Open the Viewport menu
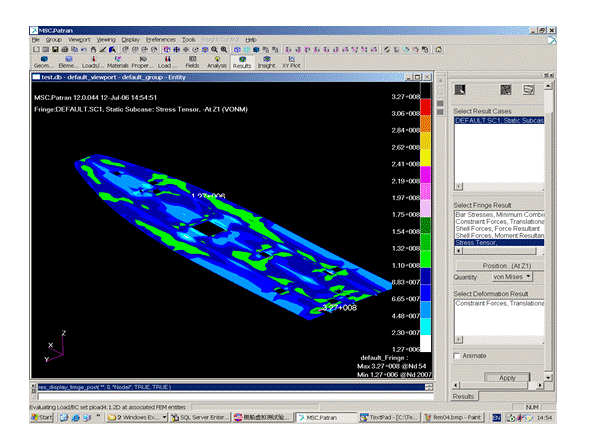Screen dimensions: 600x430 click(x=79, y=39)
